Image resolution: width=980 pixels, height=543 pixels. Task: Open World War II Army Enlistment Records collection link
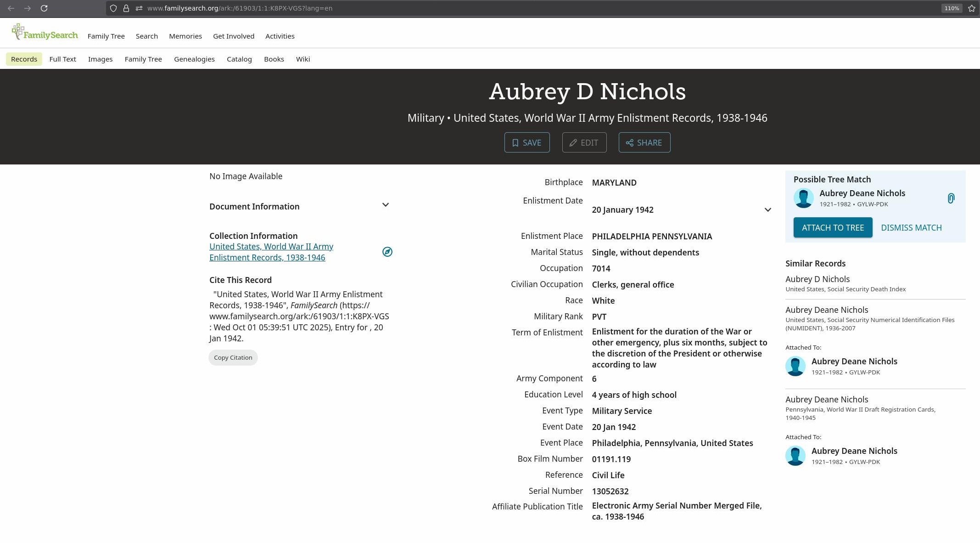[x=271, y=252]
